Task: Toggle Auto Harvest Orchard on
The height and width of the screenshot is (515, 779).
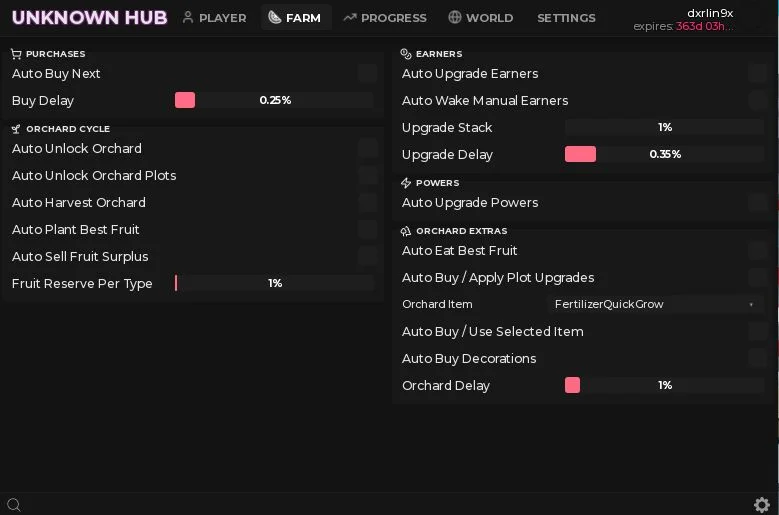Action: [x=368, y=203]
